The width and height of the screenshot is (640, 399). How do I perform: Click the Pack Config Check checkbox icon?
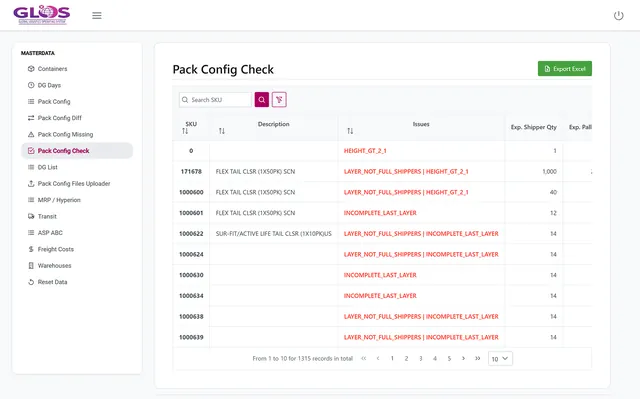point(31,151)
